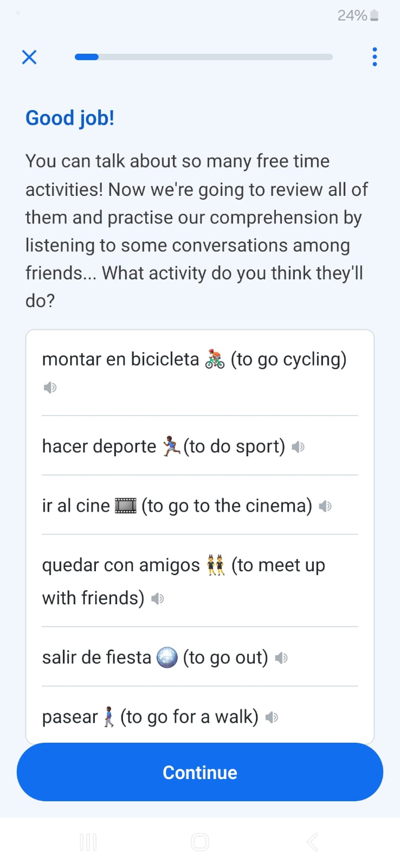Tap the cyclist emoji icon
Screen dimensions: 400x868
coord(215,360)
